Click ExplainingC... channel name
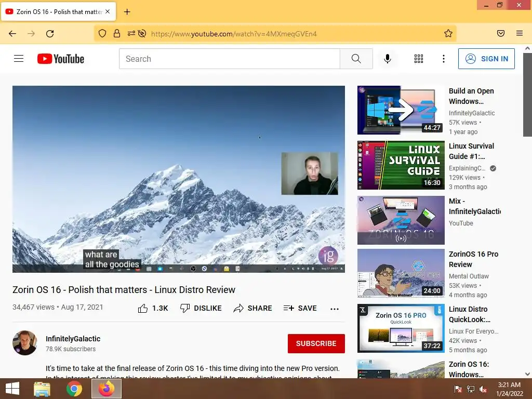The width and height of the screenshot is (532, 399). tap(467, 168)
